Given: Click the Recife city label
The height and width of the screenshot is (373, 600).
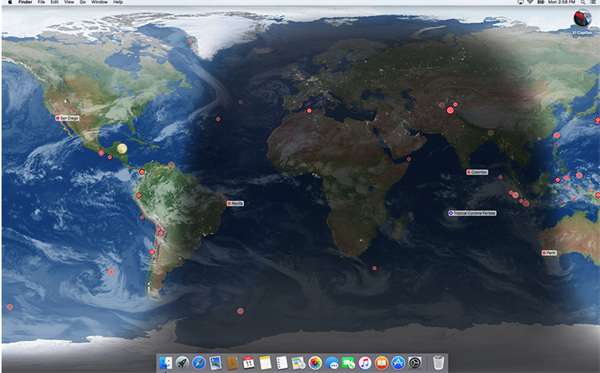Looking at the screenshot, I should pyautogui.click(x=235, y=204).
